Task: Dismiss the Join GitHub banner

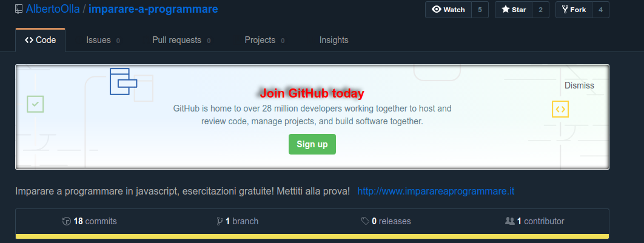Action: [579, 86]
